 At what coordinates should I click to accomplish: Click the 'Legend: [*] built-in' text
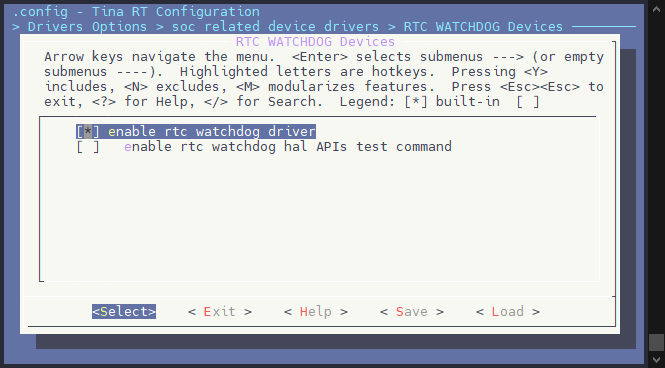pyautogui.click(x=420, y=102)
